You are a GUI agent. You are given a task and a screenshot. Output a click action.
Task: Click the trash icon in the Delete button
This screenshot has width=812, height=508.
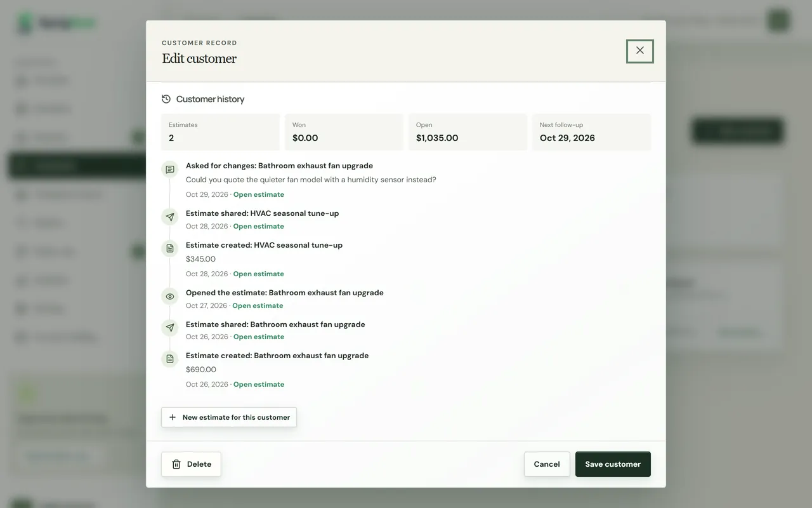point(176,464)
